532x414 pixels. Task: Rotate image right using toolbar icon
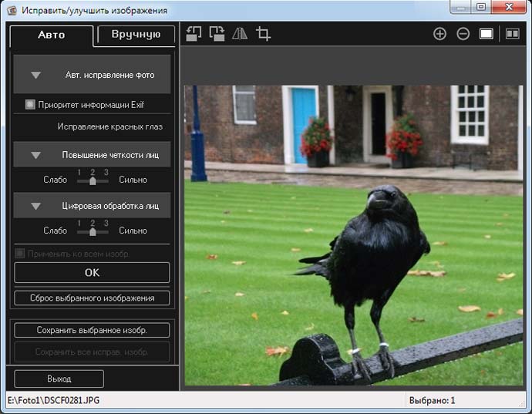[217, 34]
